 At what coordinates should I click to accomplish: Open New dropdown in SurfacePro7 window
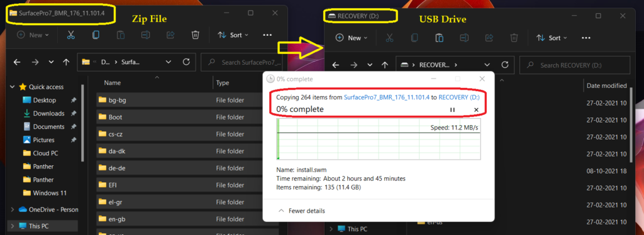(x=33, y=35)
